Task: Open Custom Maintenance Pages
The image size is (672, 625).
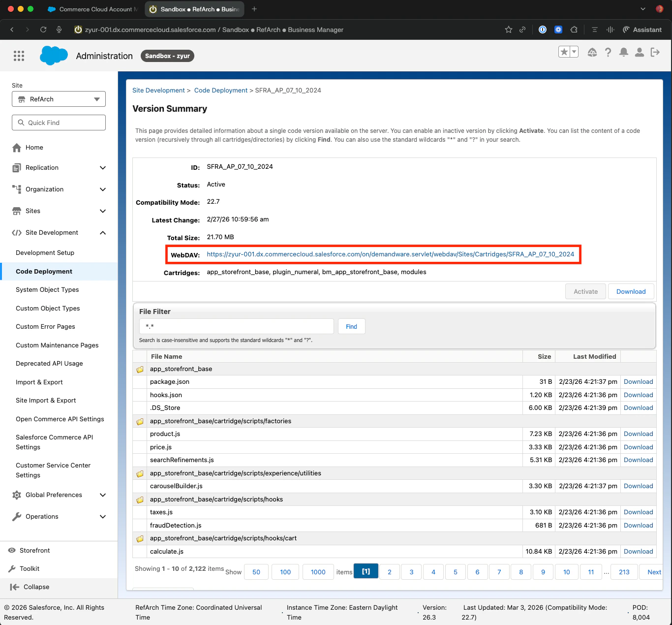Action: coord(57,345)
